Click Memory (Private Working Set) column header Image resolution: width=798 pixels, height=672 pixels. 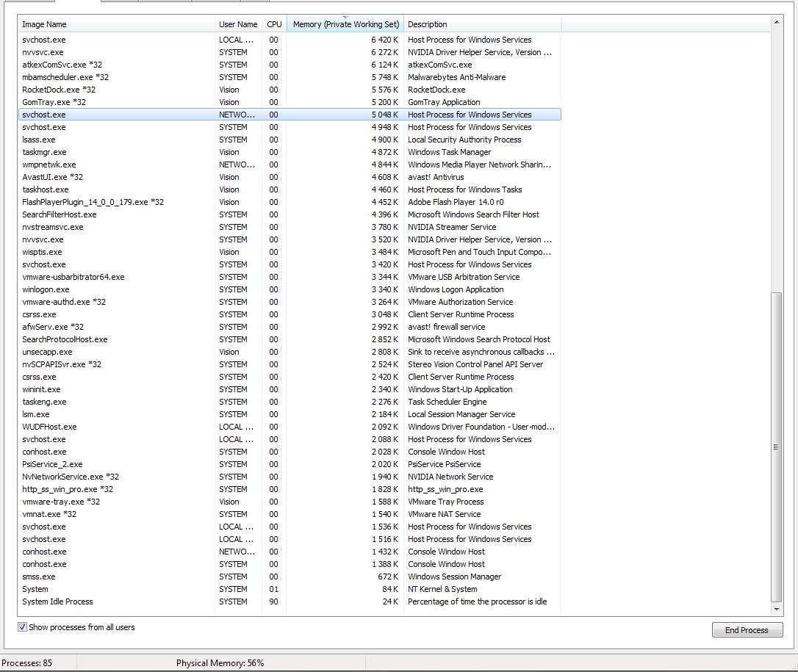345,24
